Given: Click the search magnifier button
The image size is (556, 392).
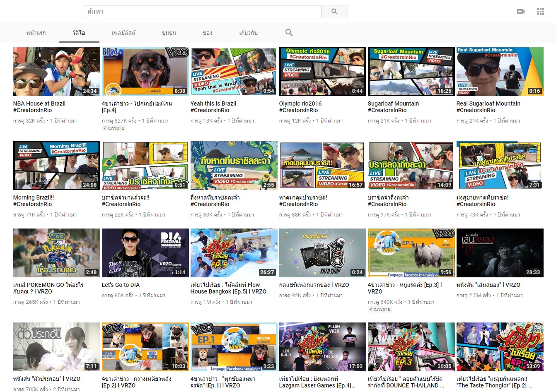Looking at the screenshot, I should pyautogui.click(x=334, y=12).
